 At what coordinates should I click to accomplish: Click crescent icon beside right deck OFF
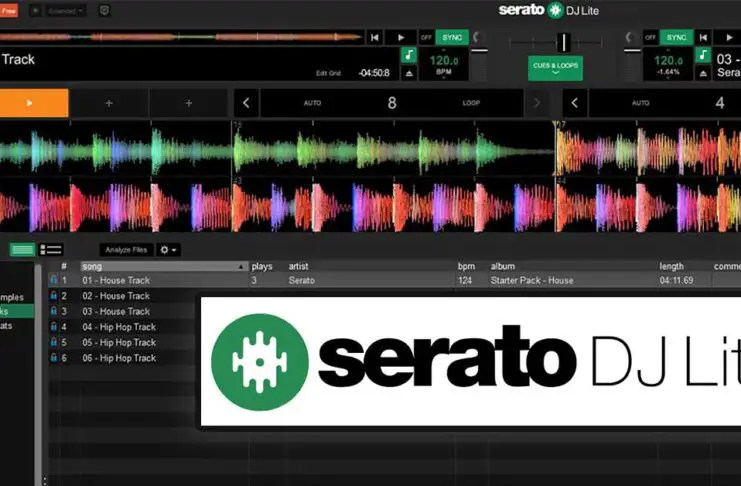[629, 37]
